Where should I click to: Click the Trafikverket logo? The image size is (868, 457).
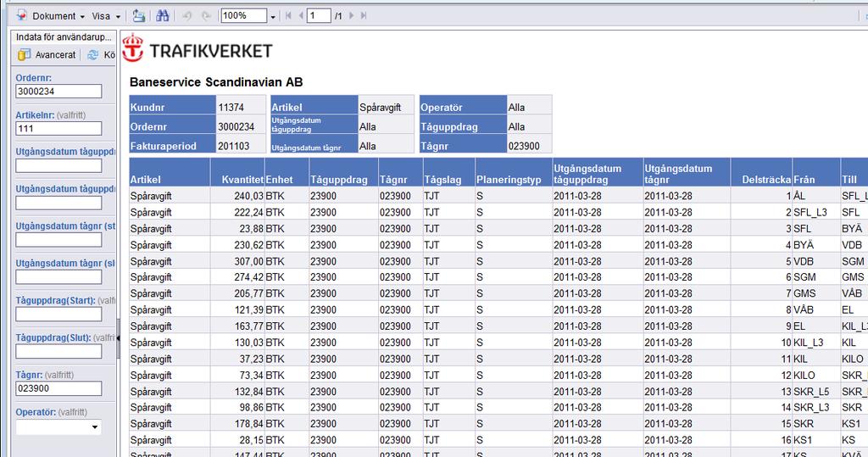[198, 49]
